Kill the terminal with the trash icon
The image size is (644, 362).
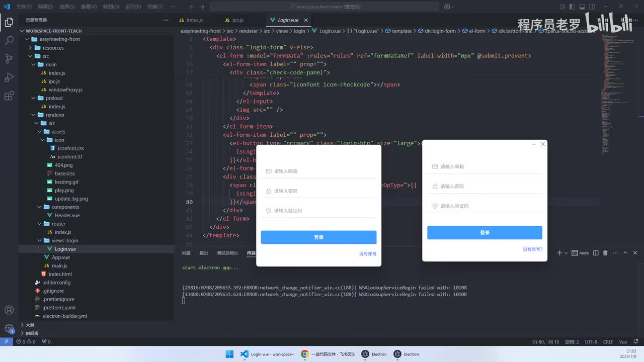click(605, 253)
